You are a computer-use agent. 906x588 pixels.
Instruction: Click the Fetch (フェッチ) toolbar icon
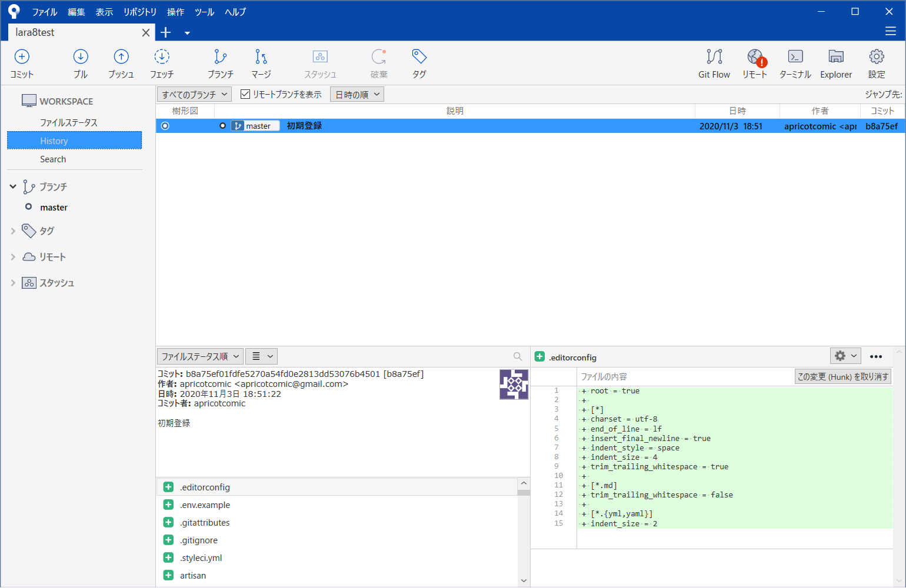pos(162,56)
